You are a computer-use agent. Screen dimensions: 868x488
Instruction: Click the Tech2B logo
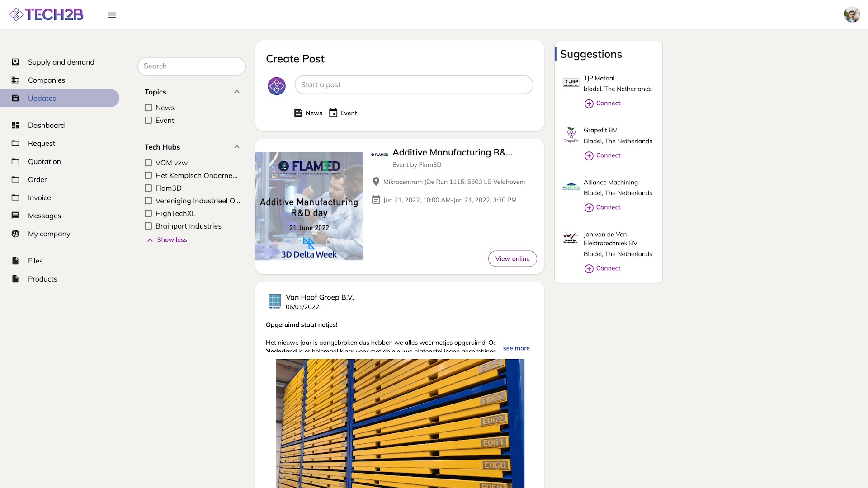pyautogui.click(x=47, y=14)
